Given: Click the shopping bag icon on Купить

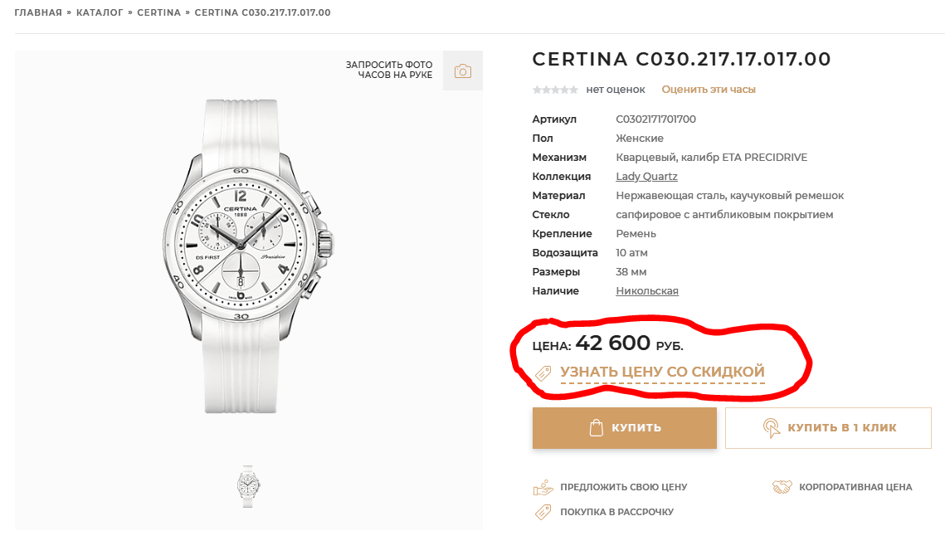Looking at the screenshot, I should click(x=596, y=428).
